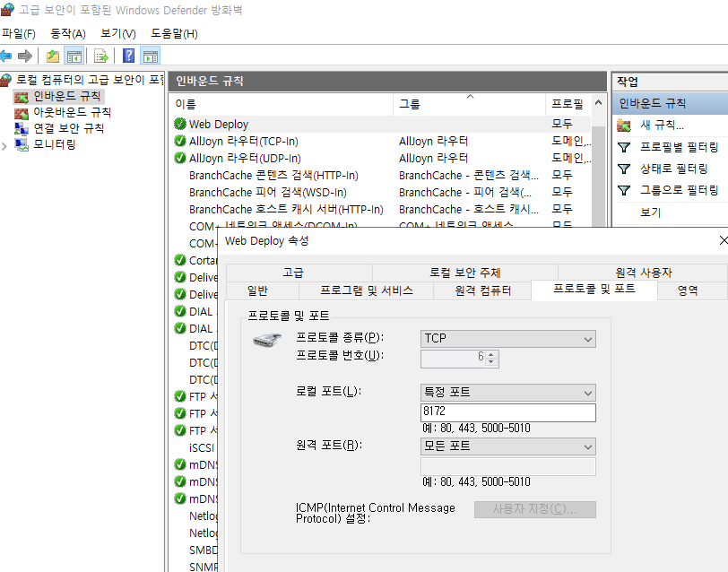
Task: Click 상태로 필터링 action link
Action: point(673,169)
